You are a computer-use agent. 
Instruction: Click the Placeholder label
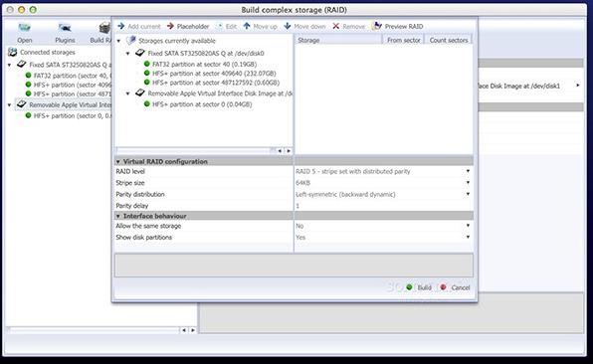click(x=193, y=27)
